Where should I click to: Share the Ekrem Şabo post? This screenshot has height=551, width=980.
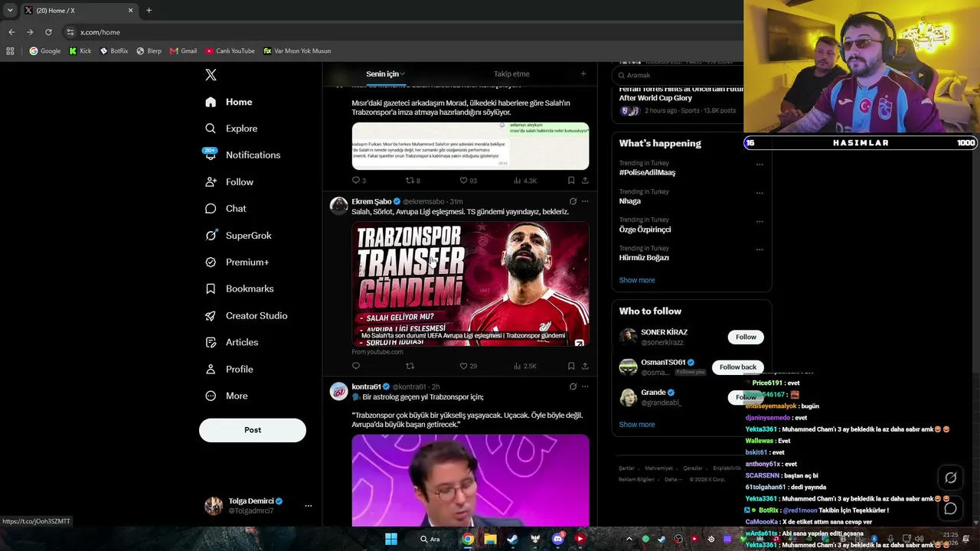[x=585, y=366]
